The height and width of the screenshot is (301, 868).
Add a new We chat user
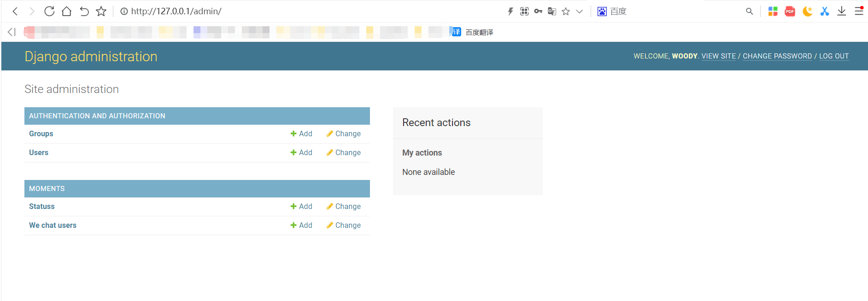[301, 225]
